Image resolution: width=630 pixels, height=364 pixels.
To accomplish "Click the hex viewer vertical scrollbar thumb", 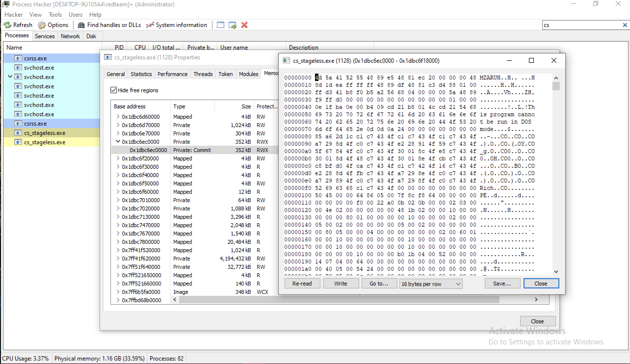I will click(x=556, y=86).
